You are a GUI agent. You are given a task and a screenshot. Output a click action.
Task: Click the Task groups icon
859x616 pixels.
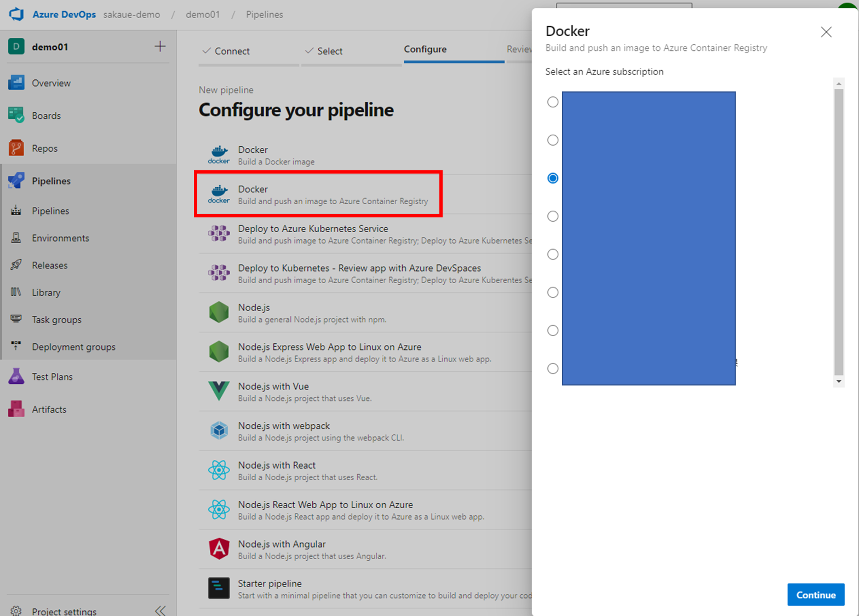pyautogui.click(x=16, y=319)
